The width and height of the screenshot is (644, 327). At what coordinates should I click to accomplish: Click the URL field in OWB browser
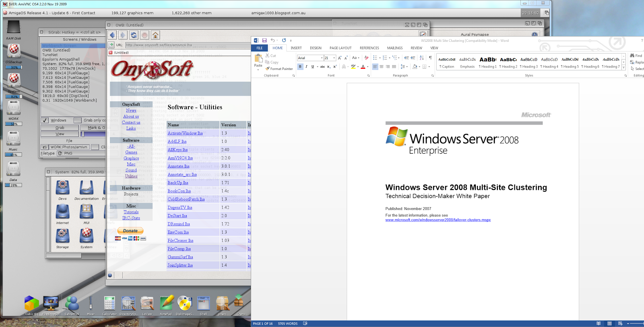188,45
